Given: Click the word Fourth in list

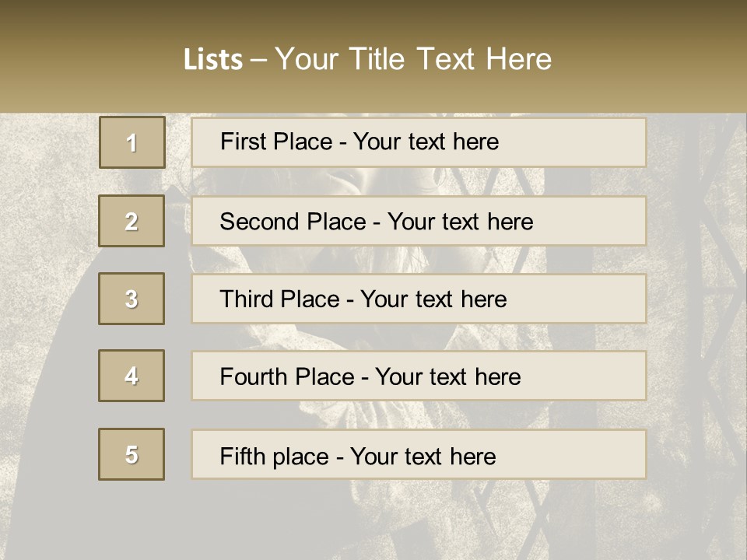Looking at the screenshot, I should [x=254, y=377].
